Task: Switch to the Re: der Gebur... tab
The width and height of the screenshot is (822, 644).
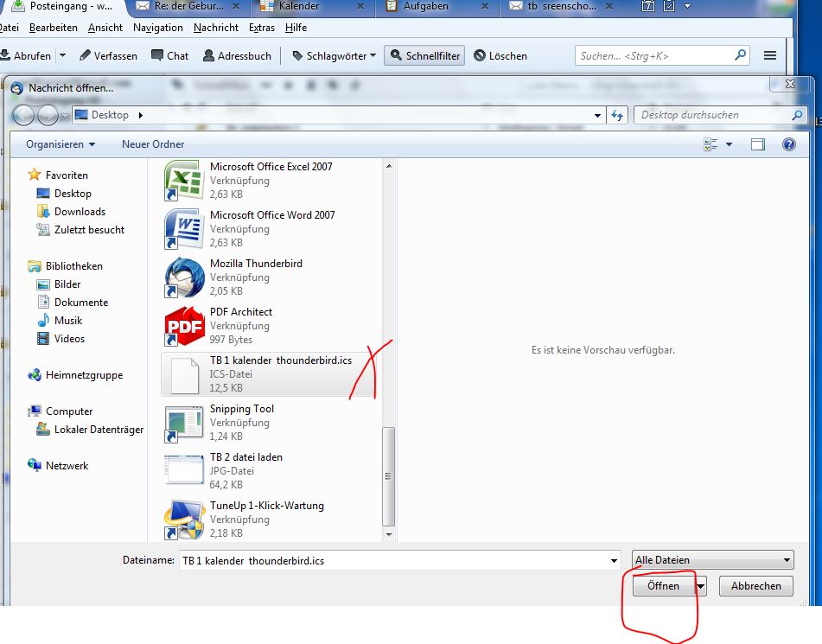Action: click(x=188, y=7)
